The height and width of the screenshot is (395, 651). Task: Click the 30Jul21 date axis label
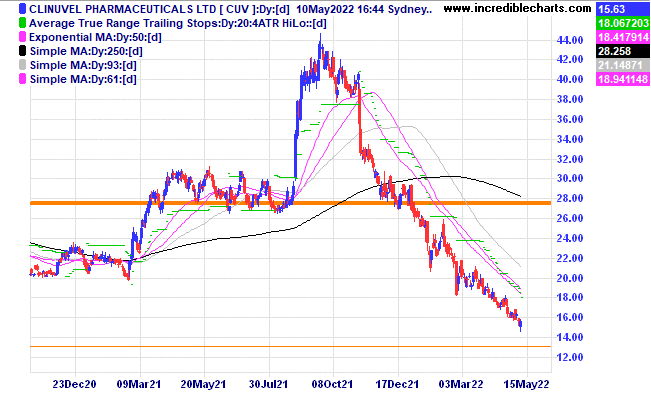pos(268,384)
